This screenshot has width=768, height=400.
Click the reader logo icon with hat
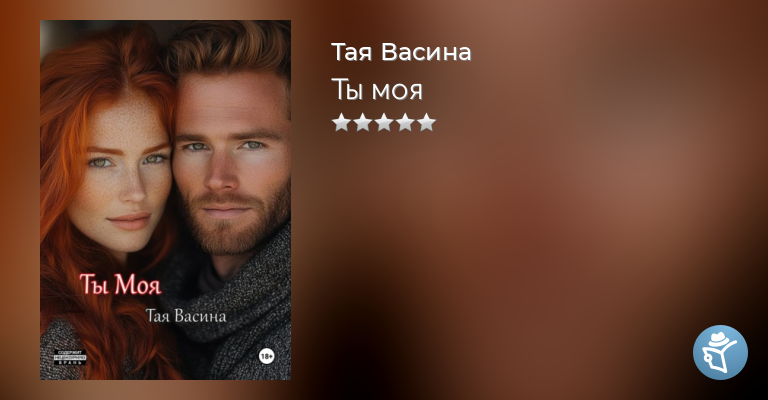720,352
